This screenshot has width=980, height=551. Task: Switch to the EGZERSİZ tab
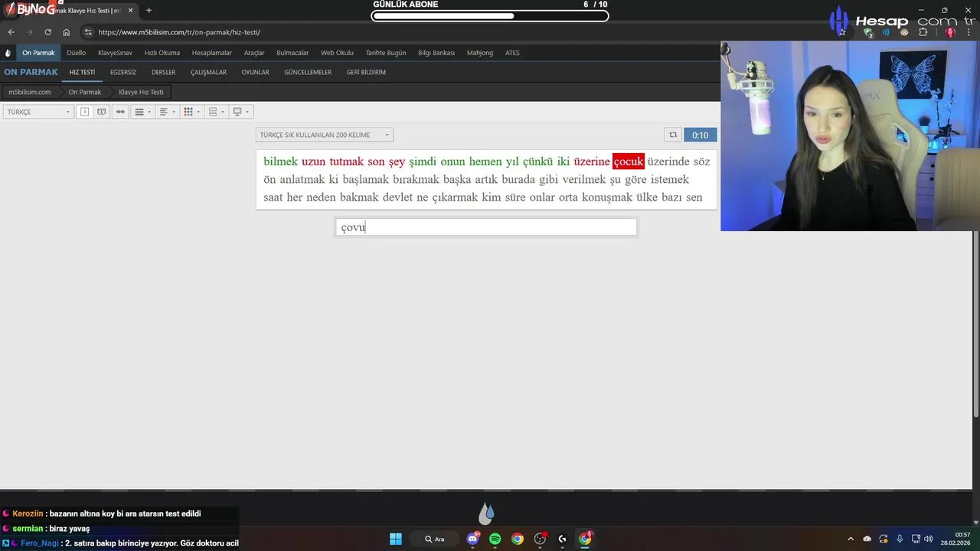tap(123, 72)
